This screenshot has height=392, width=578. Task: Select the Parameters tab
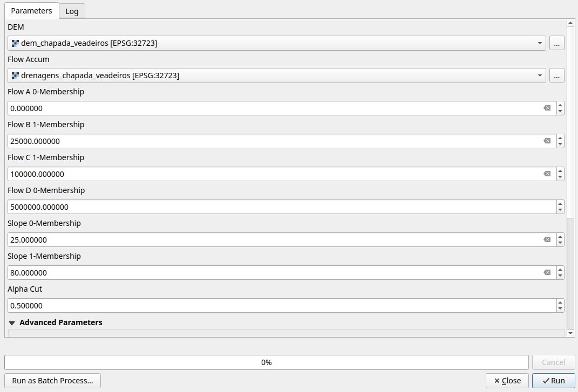click(31, 11)
